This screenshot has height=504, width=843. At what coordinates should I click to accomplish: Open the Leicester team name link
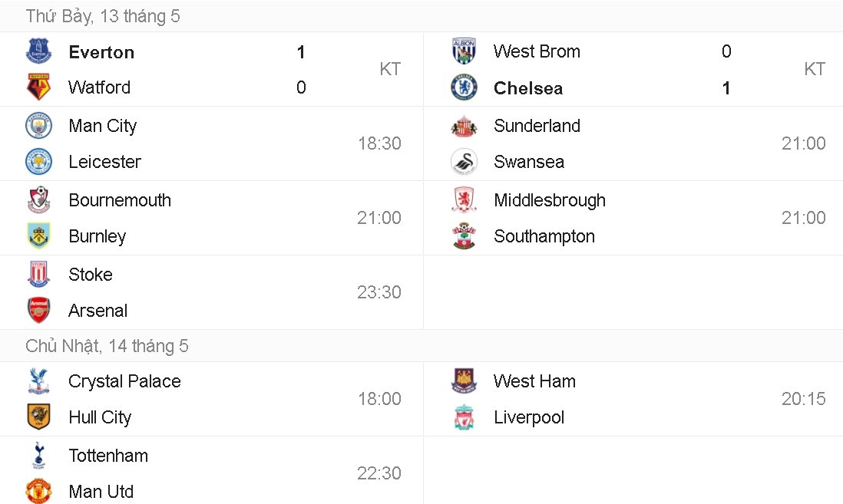tap(104, 162)
